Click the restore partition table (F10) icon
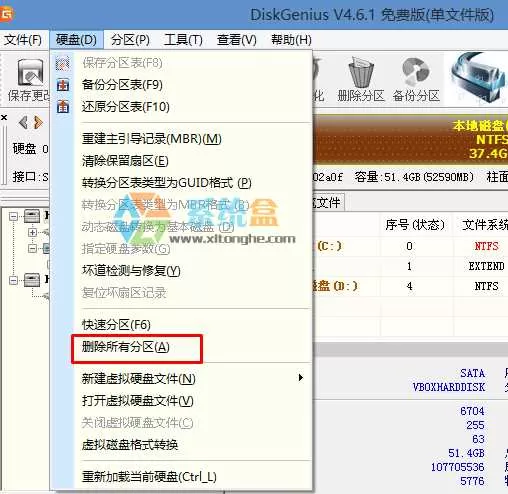This screenshot has width=508, height=494. (63, 107)
